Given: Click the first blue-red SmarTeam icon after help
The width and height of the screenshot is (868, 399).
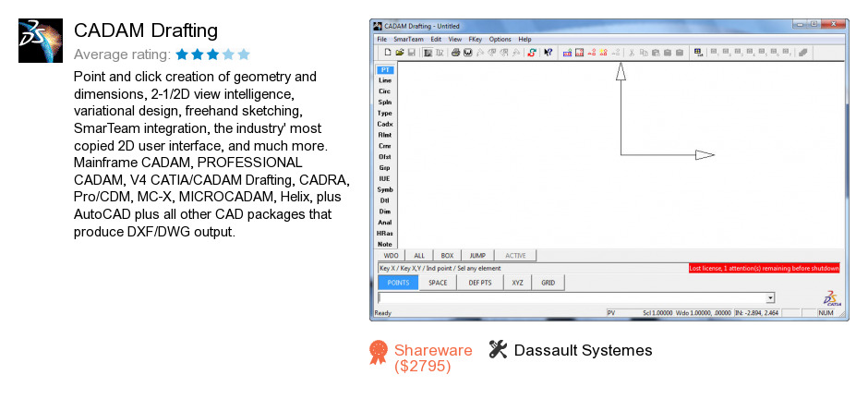Looking at the screenshot, I should (567, 53).
